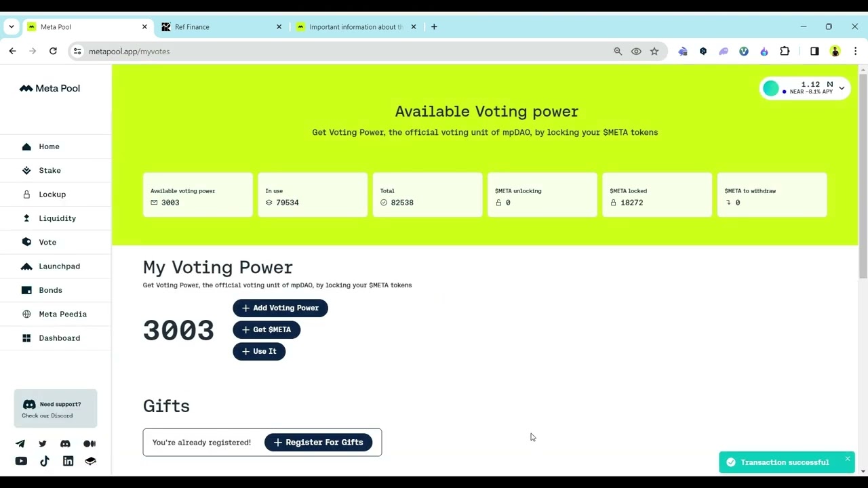Open the YouTube social icon
868x488 pixels.
click(21, 462)
